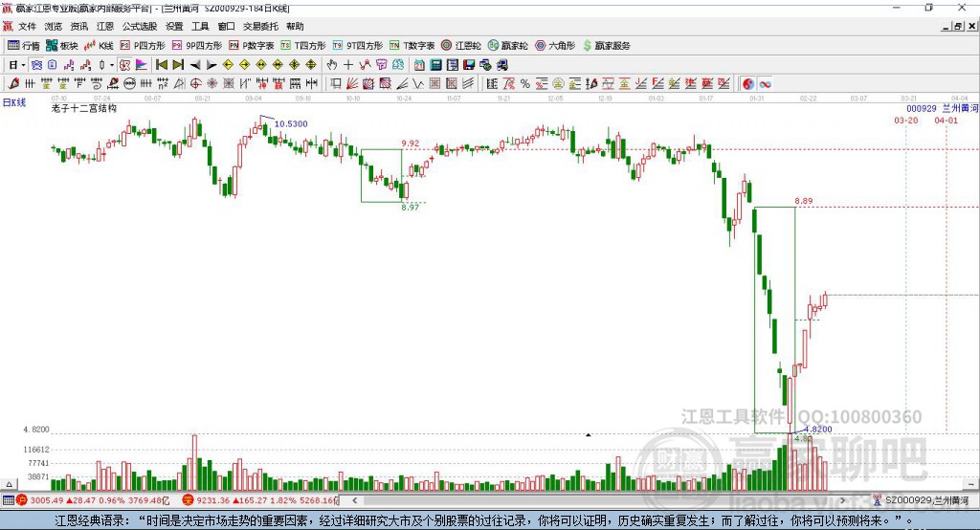Open the T四方形 tool
This screenshot has height=530, width=980.
click(x=303, y=46)
